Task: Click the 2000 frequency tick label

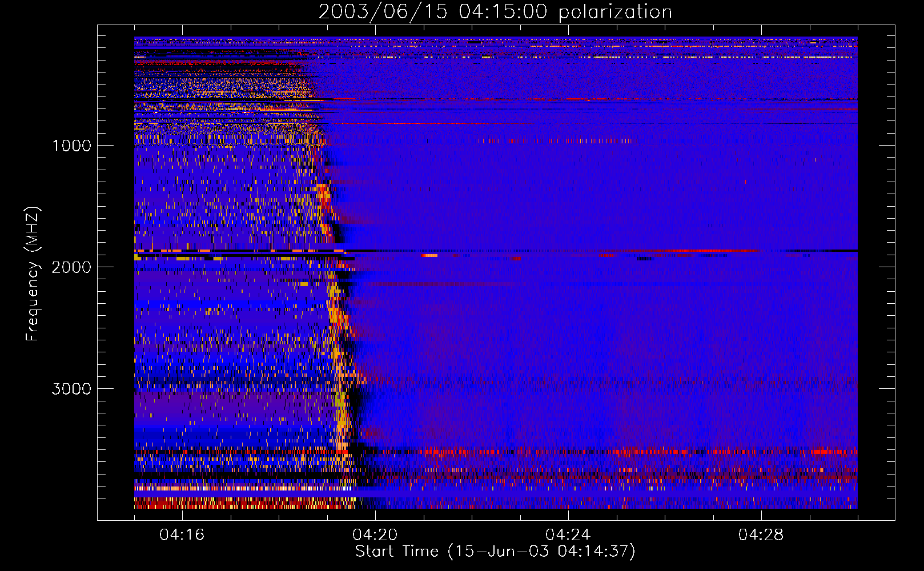Action: pos(71,267)
